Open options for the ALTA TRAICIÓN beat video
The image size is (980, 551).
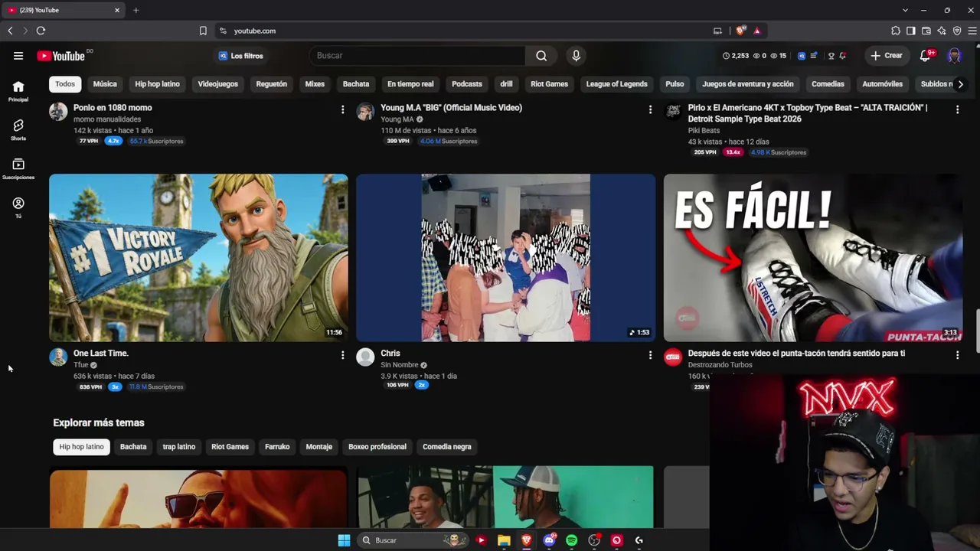pyautogui.click(x=957, y=110)
